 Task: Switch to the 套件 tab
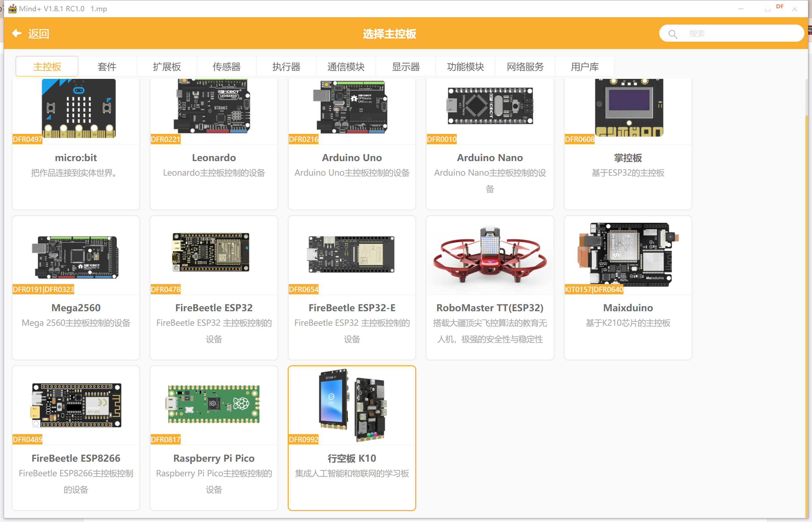[107, 66]
